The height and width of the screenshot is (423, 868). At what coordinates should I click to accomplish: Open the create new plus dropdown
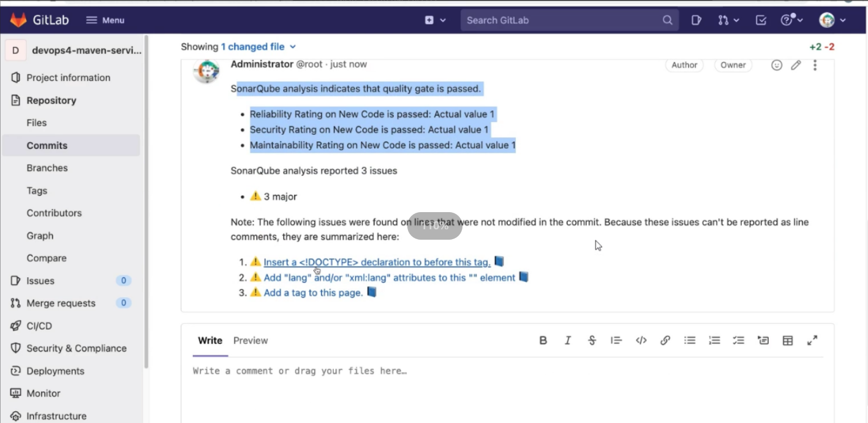435,20
